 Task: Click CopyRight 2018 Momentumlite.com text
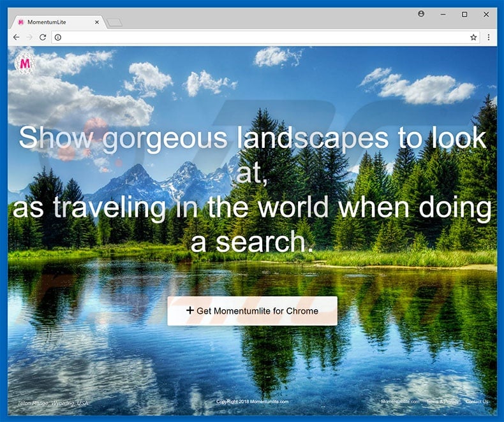click(253, 402)
